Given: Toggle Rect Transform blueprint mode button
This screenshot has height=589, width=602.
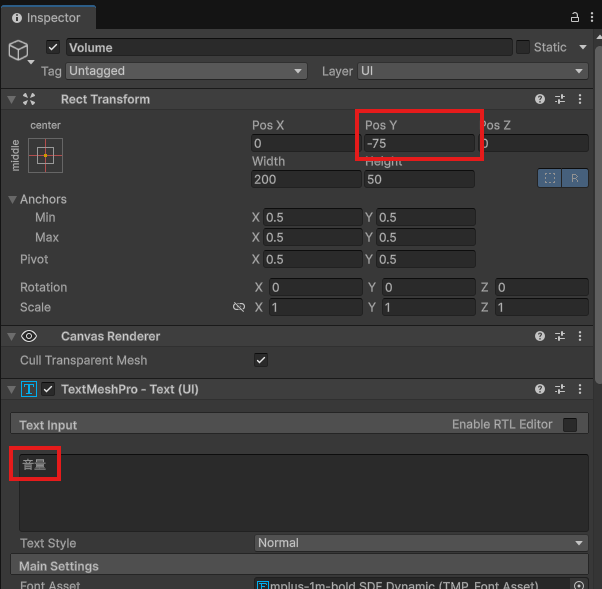Looking at the screenshot, I should tap(549, 178).
